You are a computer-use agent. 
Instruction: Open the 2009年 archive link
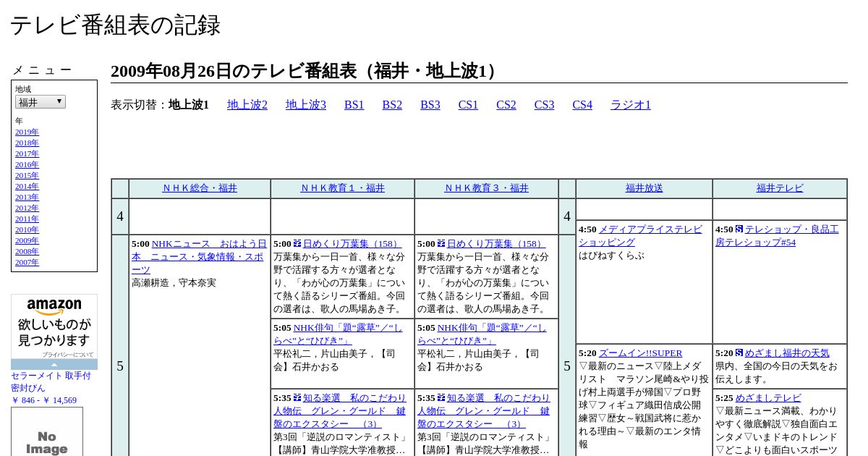pos(27,240)
